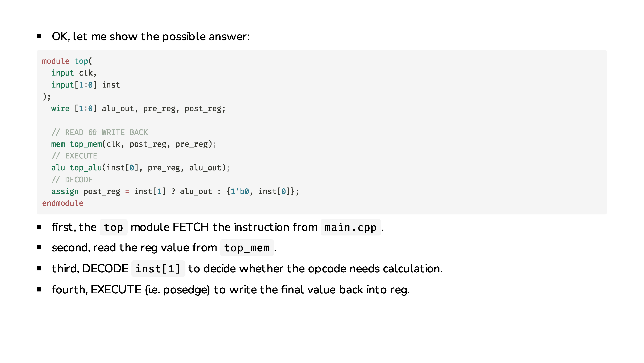Click the bullet before 'first, the top module'
This screenshot has height=363, width=644.
(39, 227)
